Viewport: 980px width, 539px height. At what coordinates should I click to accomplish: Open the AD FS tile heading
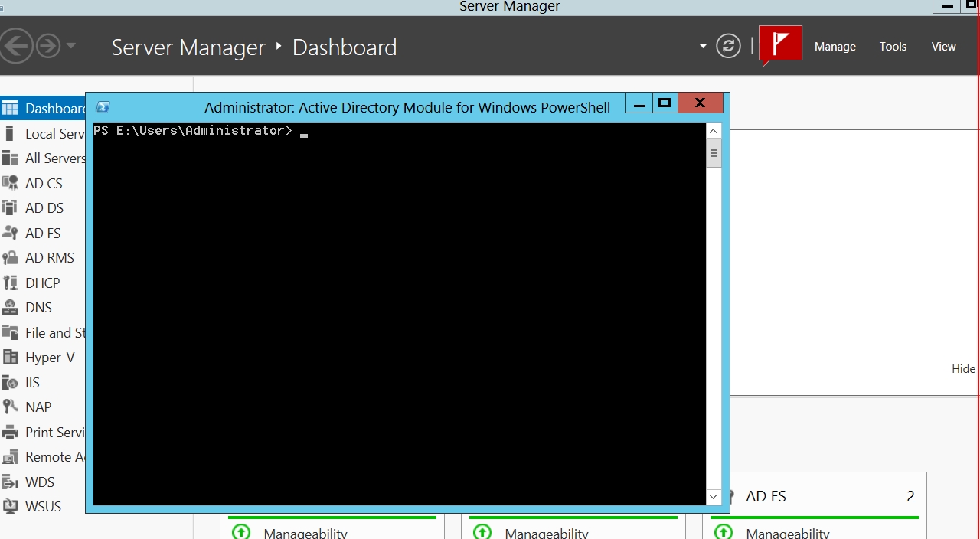[766, 496]
